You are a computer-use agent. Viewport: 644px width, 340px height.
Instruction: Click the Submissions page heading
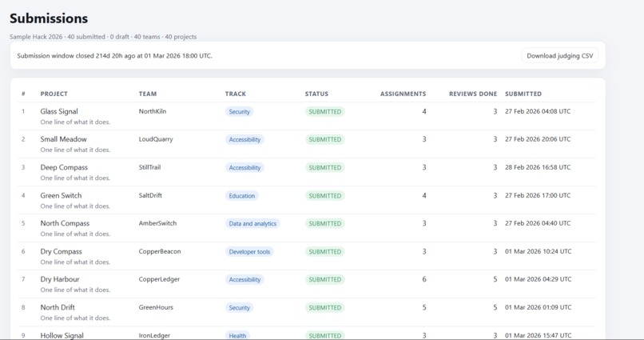pyautogui.click(x=49, y=18)
